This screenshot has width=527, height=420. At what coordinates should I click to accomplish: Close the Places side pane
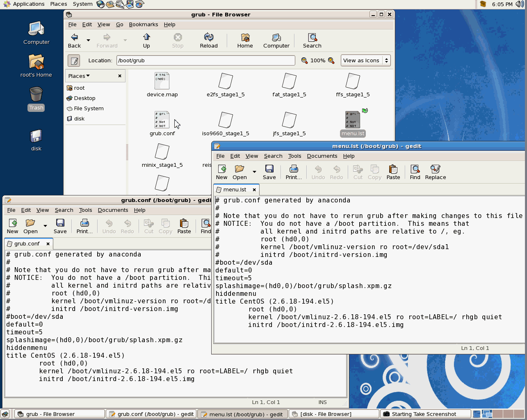point(120,76)
